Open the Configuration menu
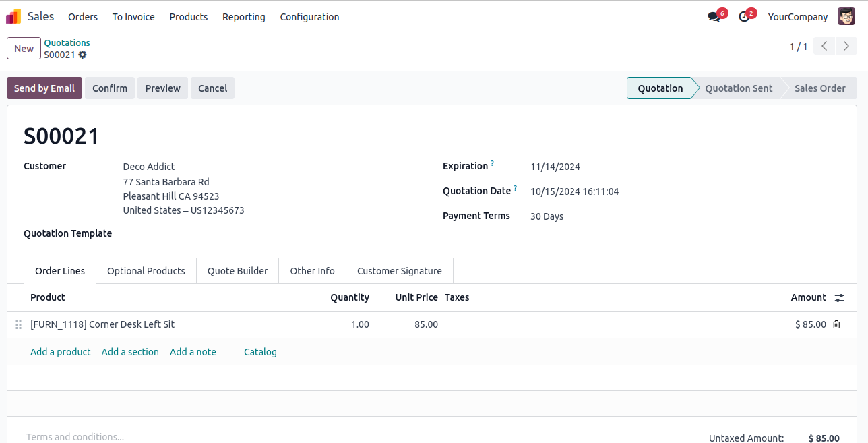868x443 pixels. [x=309, y=17]
